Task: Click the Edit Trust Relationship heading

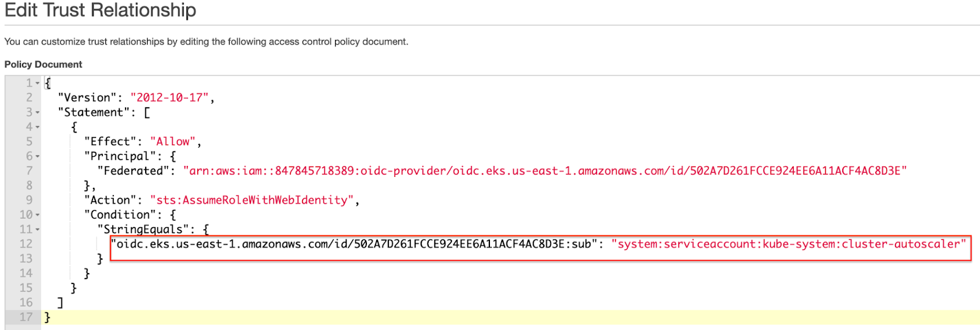Action: click(100, 10)
